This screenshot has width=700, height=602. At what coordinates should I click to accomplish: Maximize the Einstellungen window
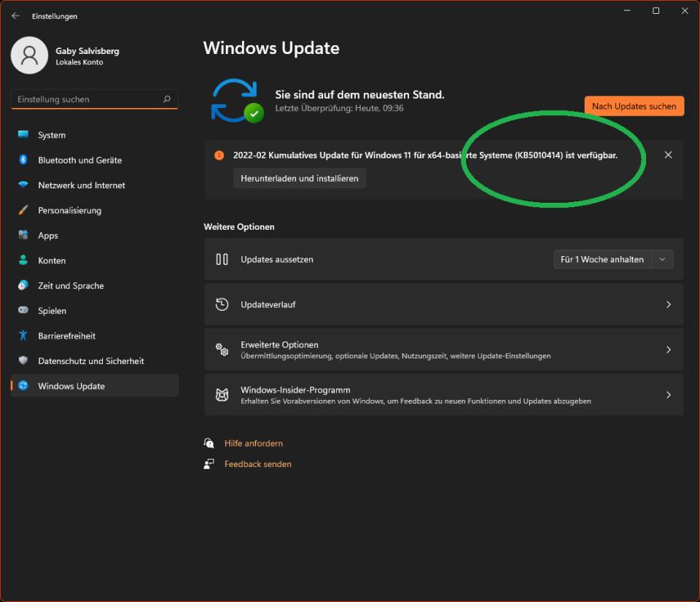pyautogui.click(x=656, y=11)
